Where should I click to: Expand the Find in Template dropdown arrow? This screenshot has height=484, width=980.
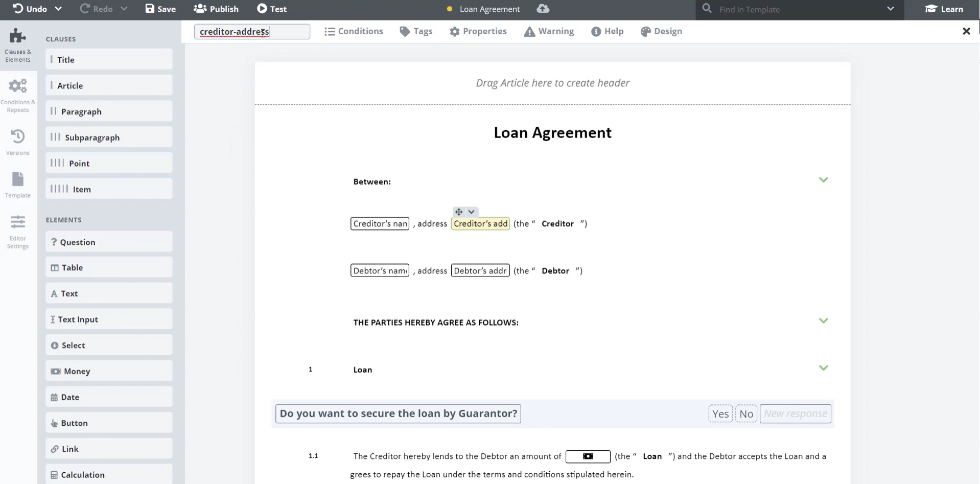pyautogui.click(x=891, y=9)
